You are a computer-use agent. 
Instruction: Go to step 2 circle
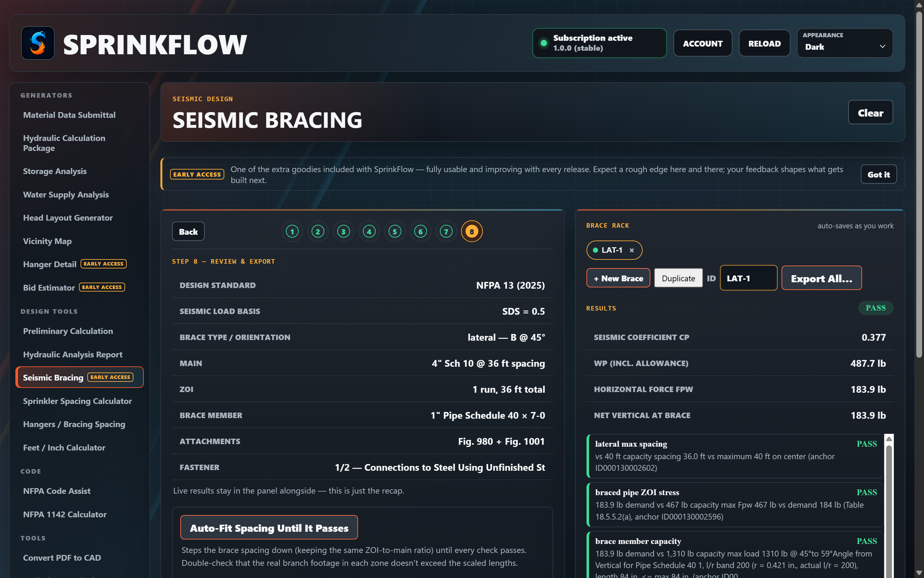click(x=318, y=231)
